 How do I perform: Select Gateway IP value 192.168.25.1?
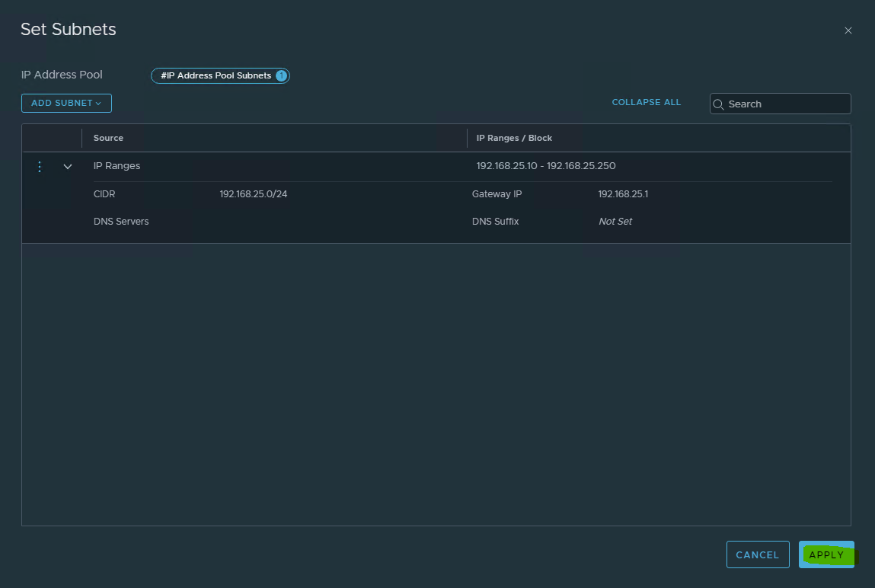623,194
